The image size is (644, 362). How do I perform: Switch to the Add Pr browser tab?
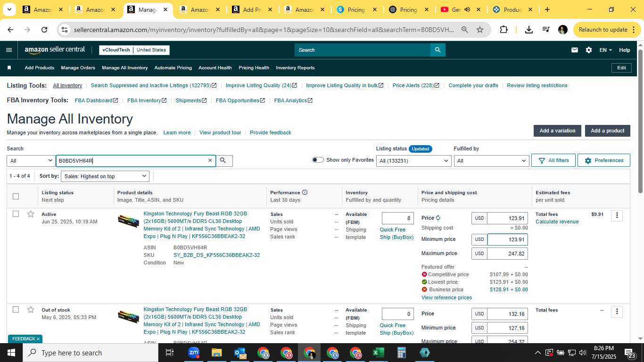252,9
